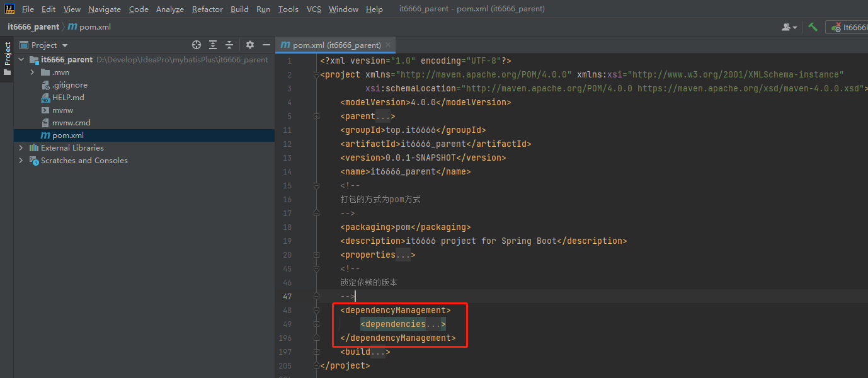The height and width of the screenshot is (378, 868).
Task: Collapse the it6666_parent root node arrow
Action: [21, 60]
